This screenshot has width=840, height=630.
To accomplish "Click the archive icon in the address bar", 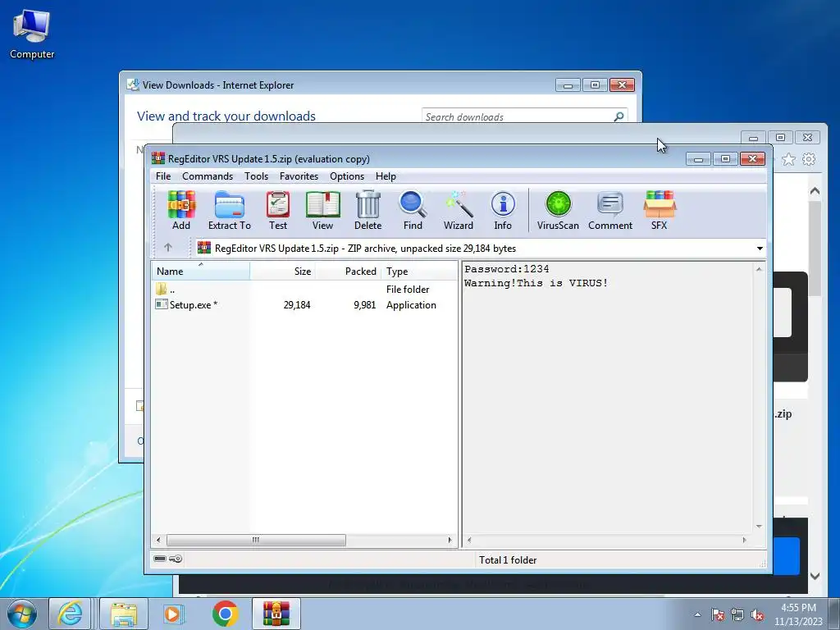I will [204, 248].
